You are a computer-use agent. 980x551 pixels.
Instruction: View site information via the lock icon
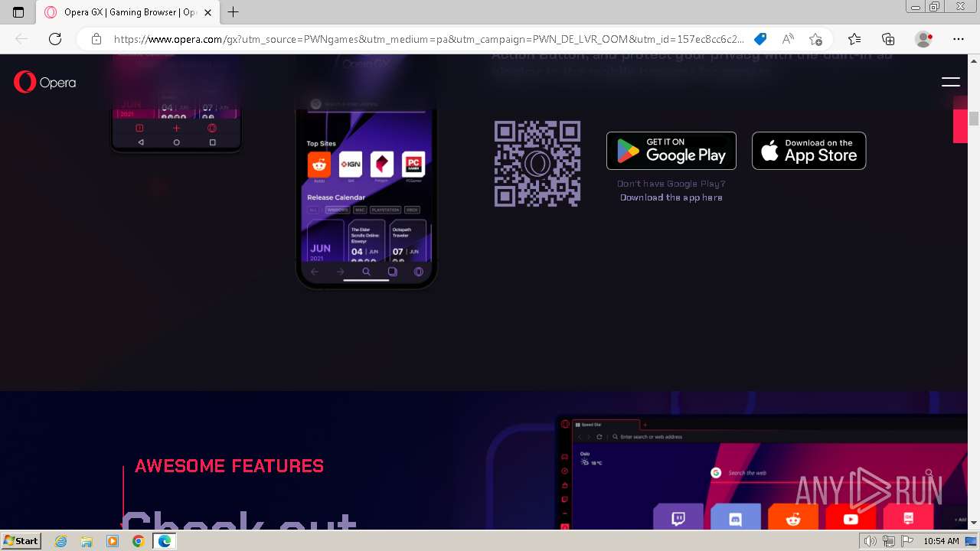point(96,39)
